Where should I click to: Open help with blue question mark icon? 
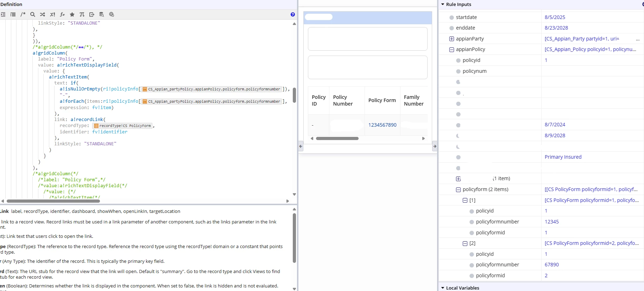click(293, 14)
